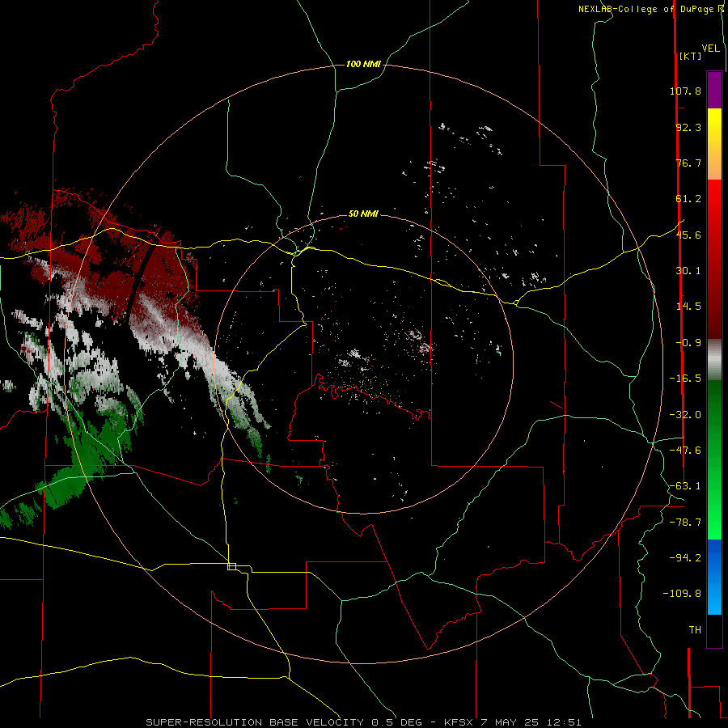Viewport: 728px width, 728px height.
Task: Click the 92.3 velocity scale value
Action: [x=688, y=127]
